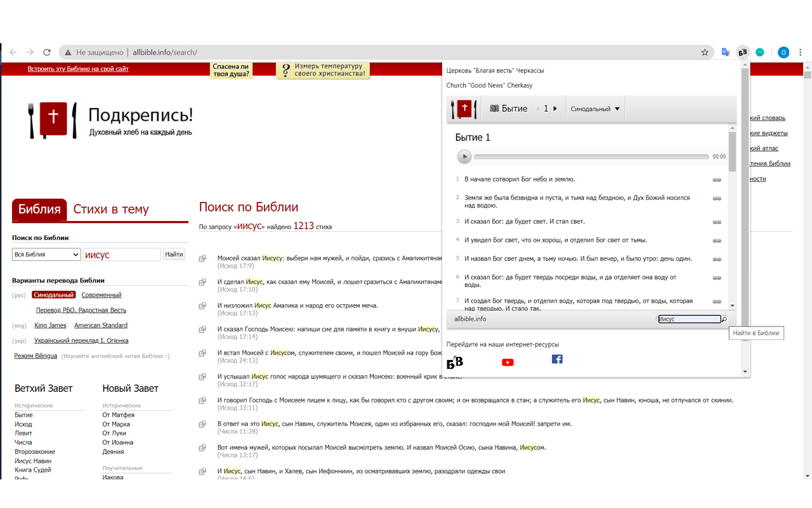
Task: Click the Найти search button
Action: point(174,255)
